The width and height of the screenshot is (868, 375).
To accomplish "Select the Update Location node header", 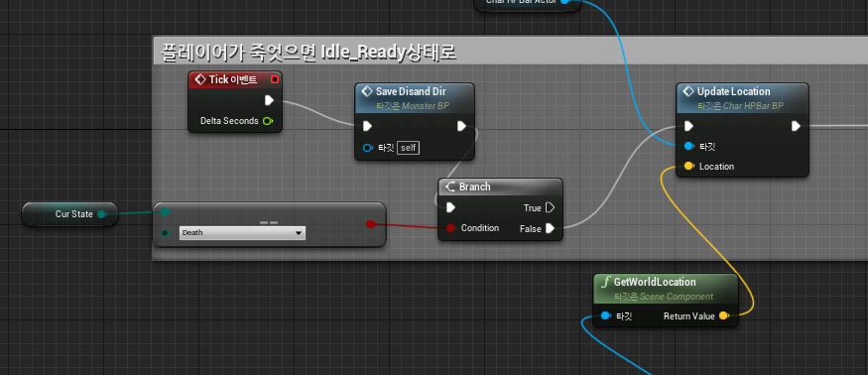I will point(742,97).
